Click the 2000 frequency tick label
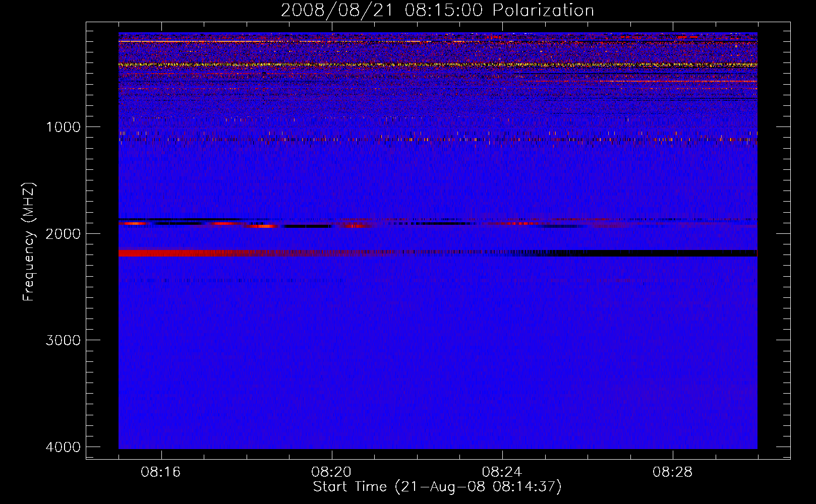This screenshot has height=504, width=816. (63, 233)
